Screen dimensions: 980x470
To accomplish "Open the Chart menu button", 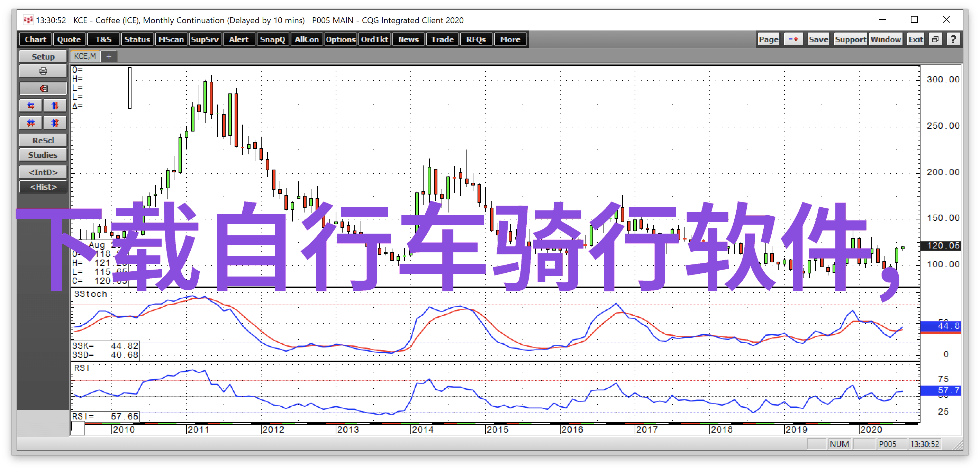I will coord(35,39).
